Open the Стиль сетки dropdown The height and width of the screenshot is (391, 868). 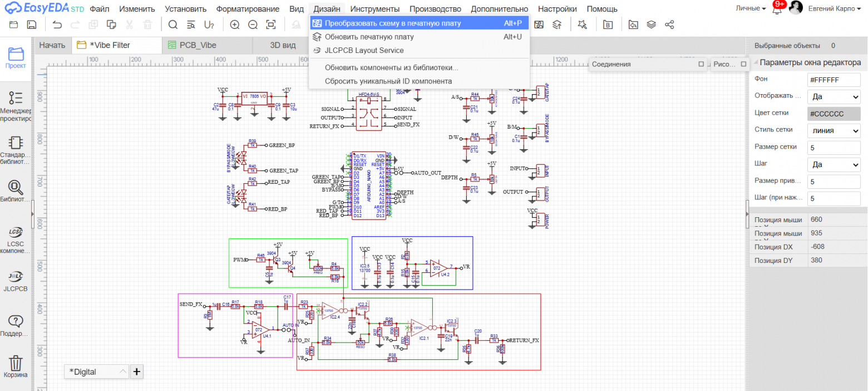click(834, 130)
